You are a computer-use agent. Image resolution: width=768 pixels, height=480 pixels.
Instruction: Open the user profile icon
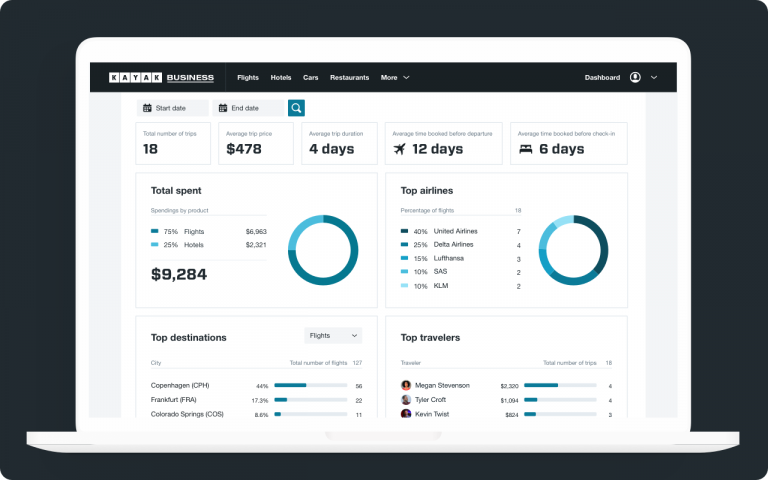635,77
